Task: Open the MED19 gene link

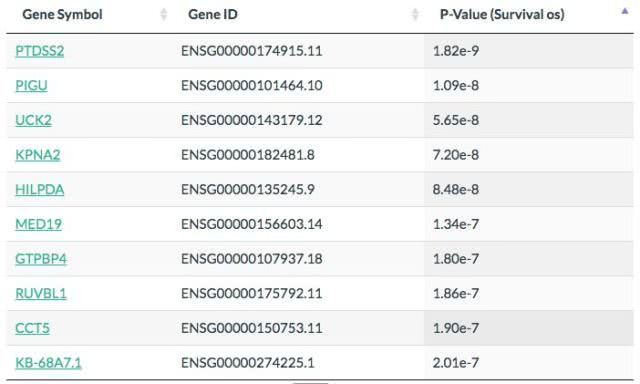Action: 38,224
